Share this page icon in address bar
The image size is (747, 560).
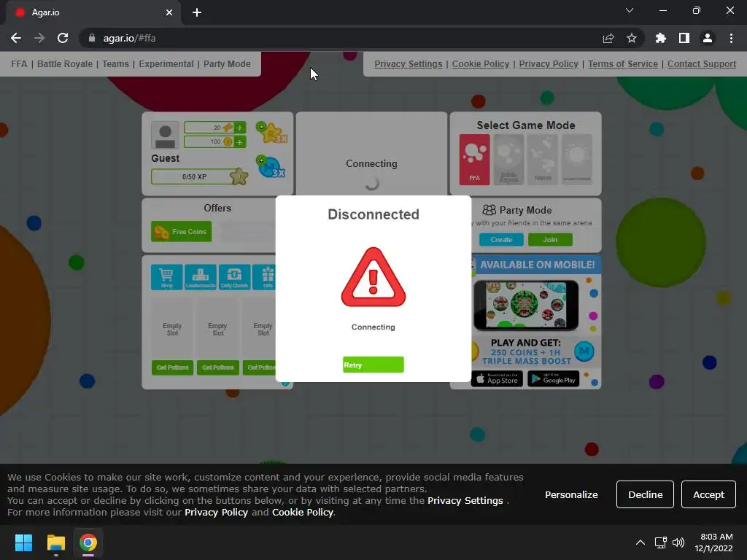tap(608, 38)
